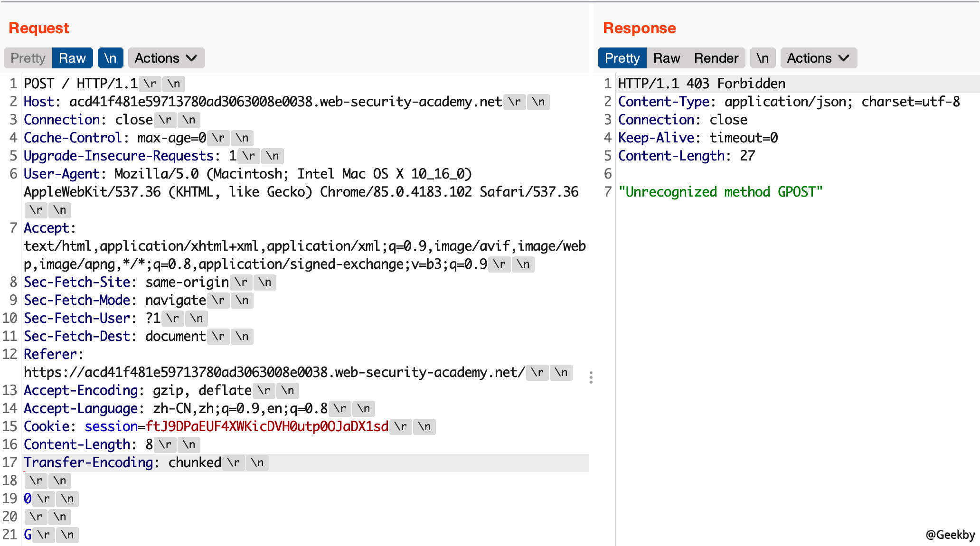
Task: Open the Actions dropdown in the Response panel
Action: click(818, 58)
